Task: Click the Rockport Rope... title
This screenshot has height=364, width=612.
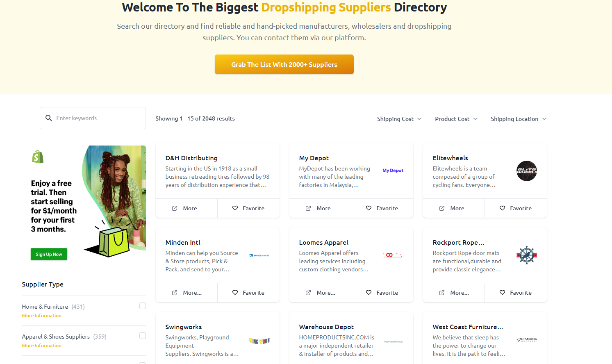Action: tap(458, 242)
